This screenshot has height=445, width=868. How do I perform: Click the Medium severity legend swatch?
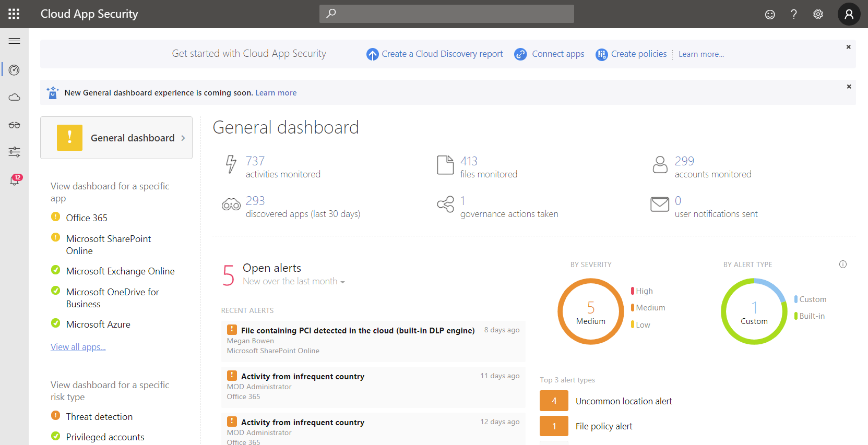633,308
